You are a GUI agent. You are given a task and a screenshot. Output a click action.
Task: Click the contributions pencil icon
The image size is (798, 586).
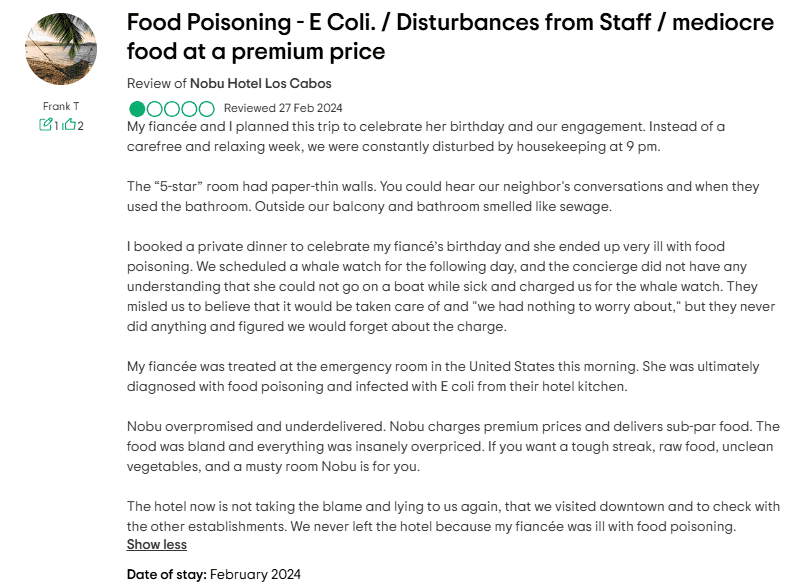pyautogui.click(x=45, y=125)
